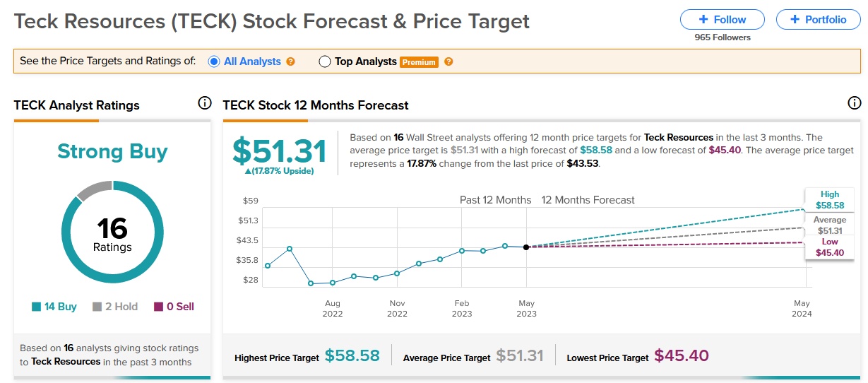Click teal Buy legend square

36,307
